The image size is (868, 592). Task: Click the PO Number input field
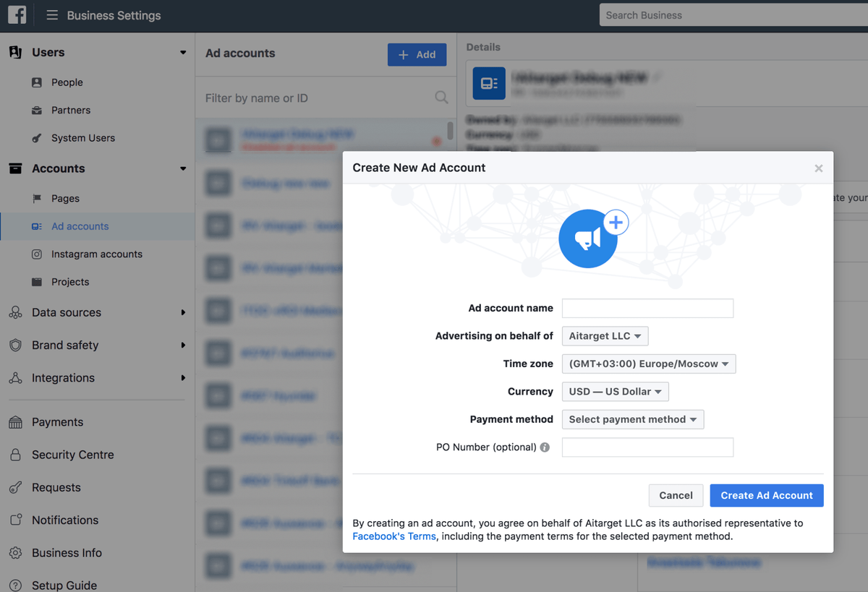[x=647, y=447]
